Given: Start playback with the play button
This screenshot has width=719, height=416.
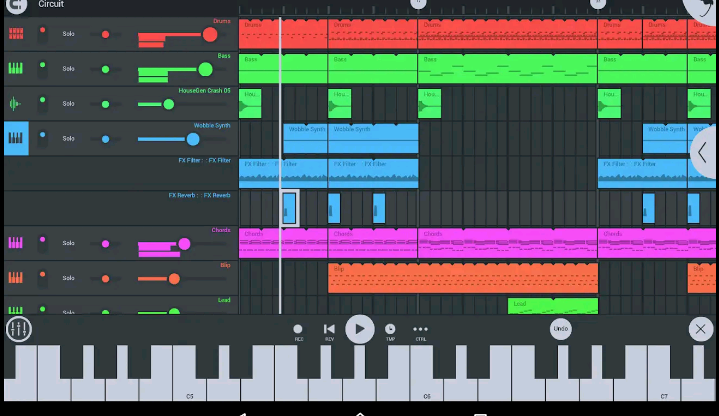Looking at the screenshot, I should (x=360, y=329).
